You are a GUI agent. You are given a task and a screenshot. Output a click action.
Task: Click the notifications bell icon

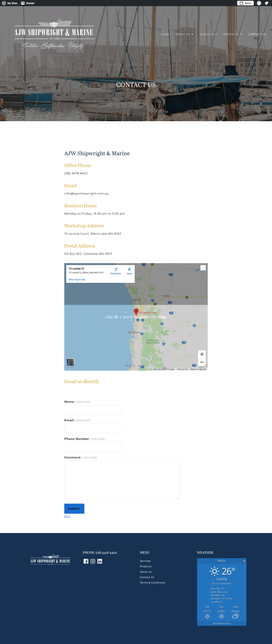click(x=266, y=3)
